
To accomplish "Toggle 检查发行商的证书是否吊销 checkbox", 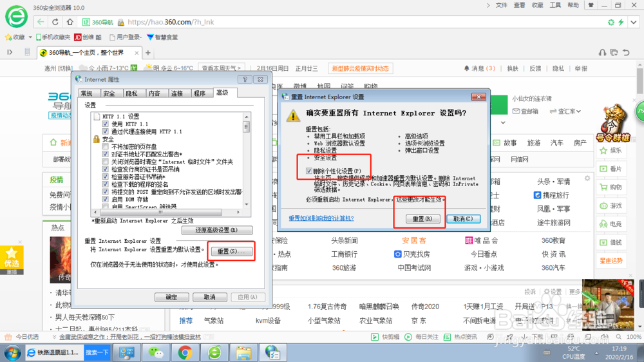I will point(106,169).
